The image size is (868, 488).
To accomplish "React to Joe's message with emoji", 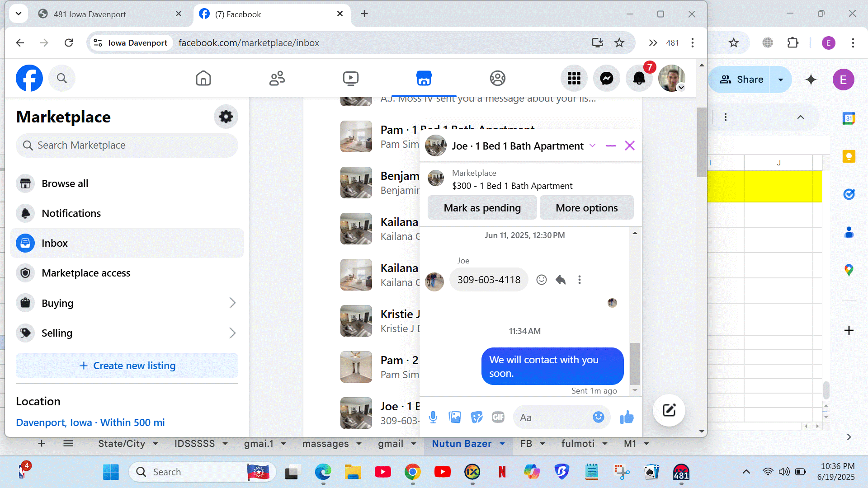I will point(541,280).
